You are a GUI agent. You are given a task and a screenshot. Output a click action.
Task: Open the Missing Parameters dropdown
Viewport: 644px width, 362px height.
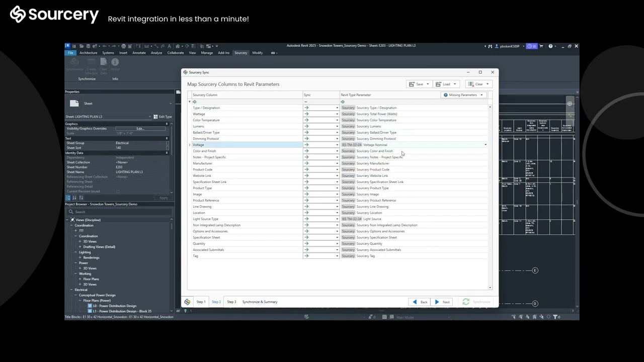481,95
